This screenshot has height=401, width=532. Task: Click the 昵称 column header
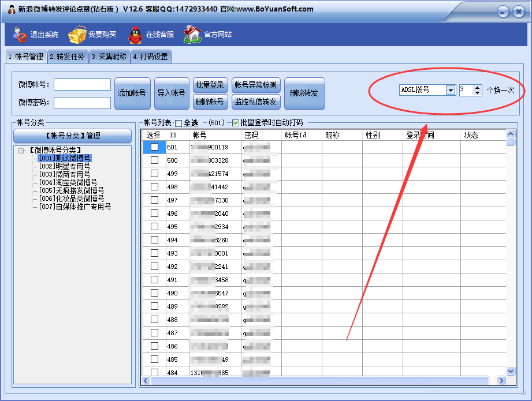pyautogui.click(x=342, y=135)
